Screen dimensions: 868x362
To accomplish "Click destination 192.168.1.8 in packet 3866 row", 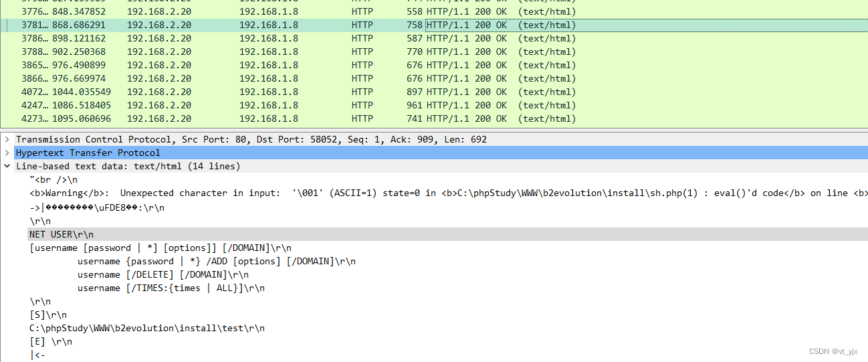I will click(x=269, y=78).
